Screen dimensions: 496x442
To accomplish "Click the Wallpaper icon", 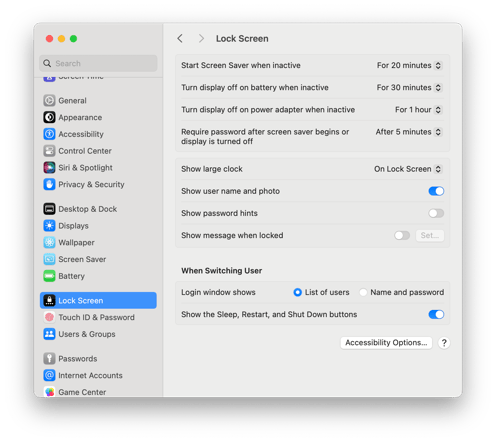I will point(49,242).
